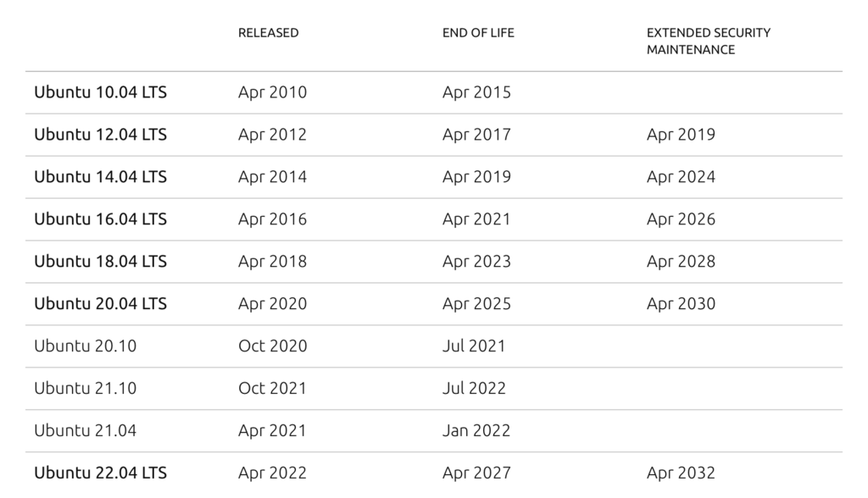Screen dimensions: 868x498
Task: Click the Ubuntu 21.10 row label
Action: pos(86,389)
